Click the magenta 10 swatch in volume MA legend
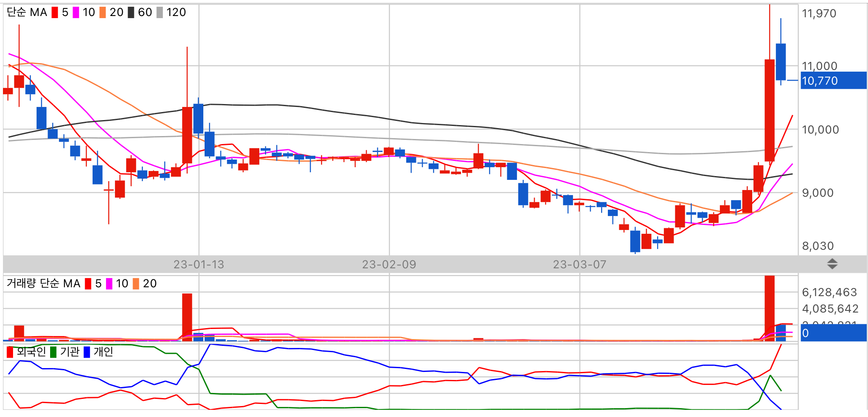 tap(109, 284)
